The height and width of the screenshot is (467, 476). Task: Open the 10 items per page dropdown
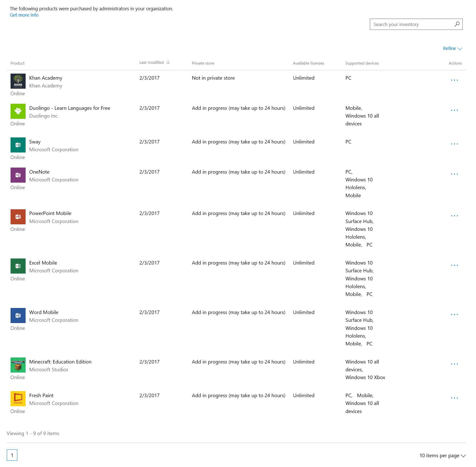coord(443,455)
